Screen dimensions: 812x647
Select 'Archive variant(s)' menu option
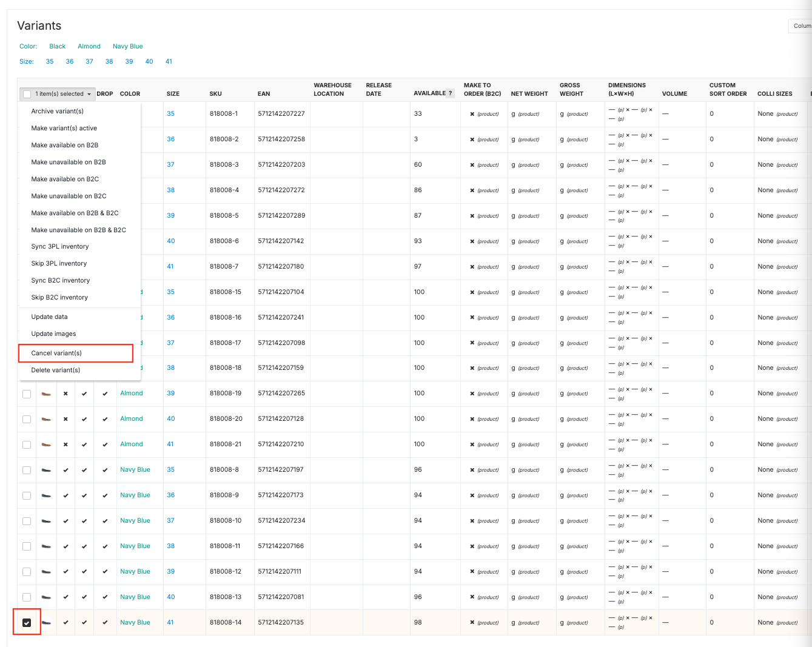click(58, 111)
